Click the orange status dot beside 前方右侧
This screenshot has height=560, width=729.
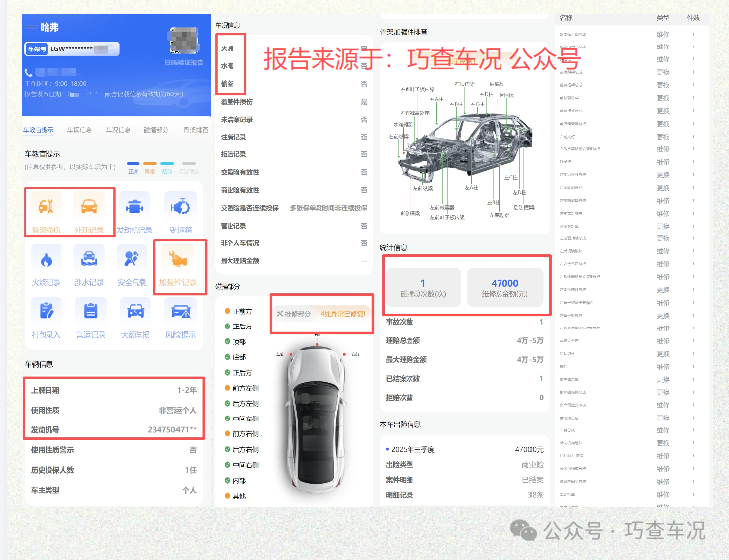pyautogui.click(x=228, y=433)
